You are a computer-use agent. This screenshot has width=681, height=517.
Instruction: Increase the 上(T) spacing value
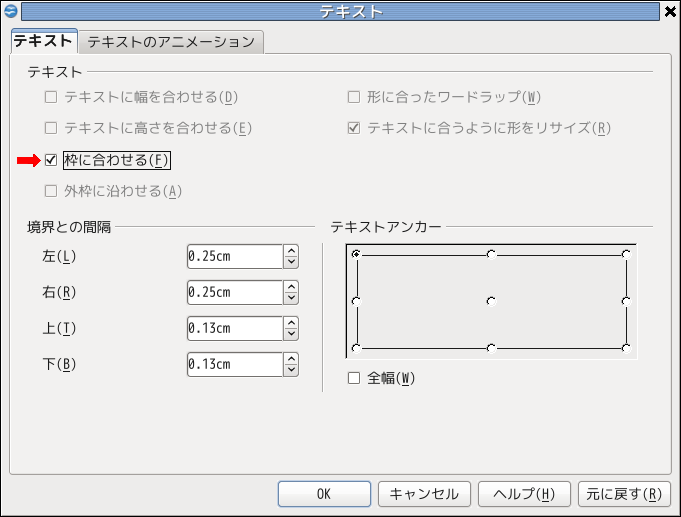click(x=291, y=323)
